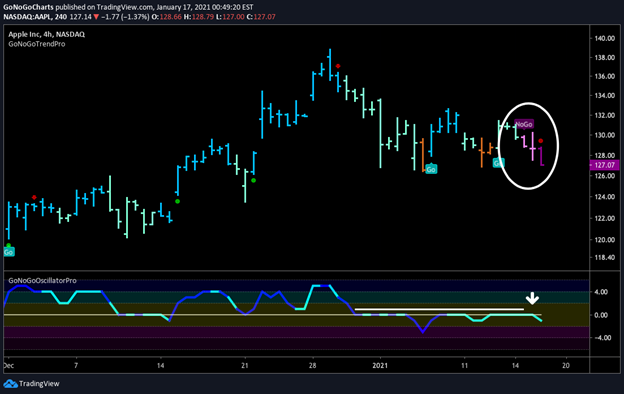
Task: Click the red dot near early December bars
Action: (x=34, y=197)
